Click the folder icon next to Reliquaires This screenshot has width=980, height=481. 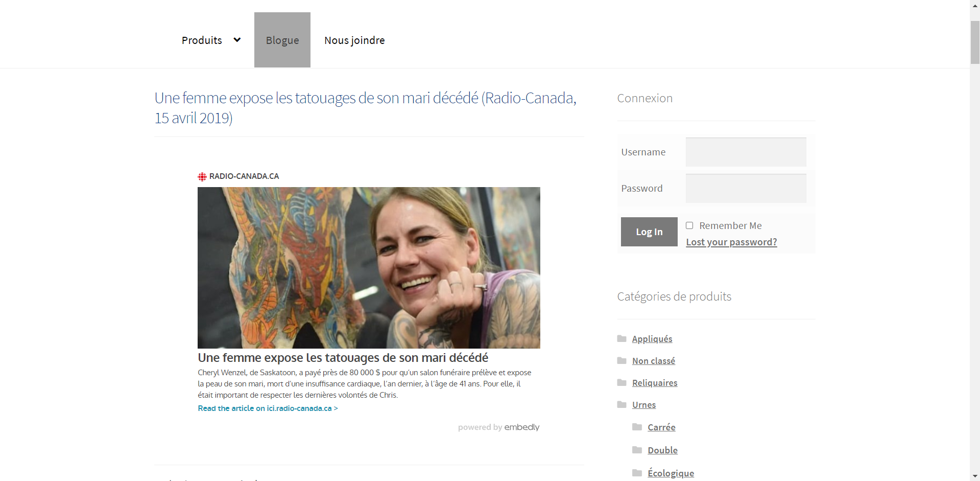622,382
